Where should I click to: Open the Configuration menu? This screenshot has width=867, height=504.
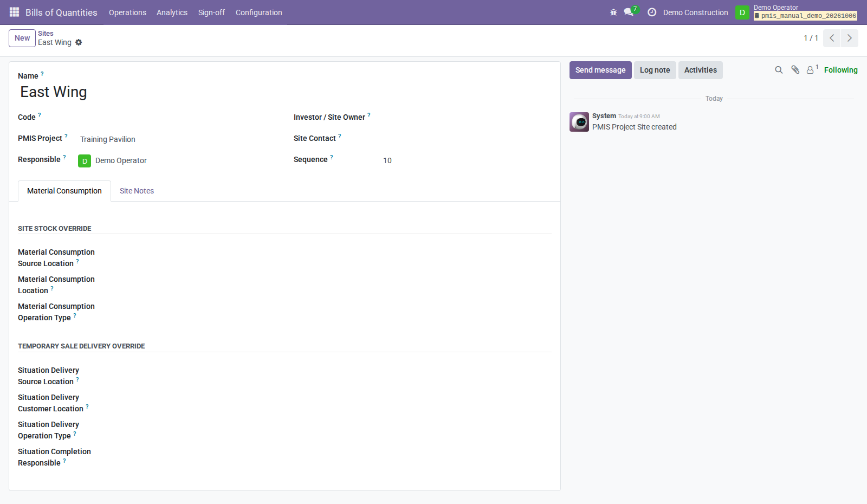(x=258, y=12)
